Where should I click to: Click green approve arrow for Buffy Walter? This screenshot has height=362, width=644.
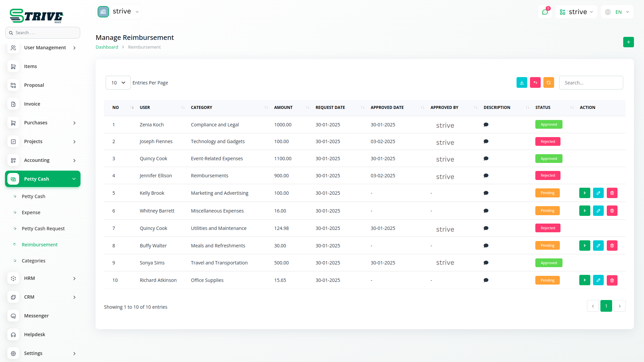[x=584, y=246]
